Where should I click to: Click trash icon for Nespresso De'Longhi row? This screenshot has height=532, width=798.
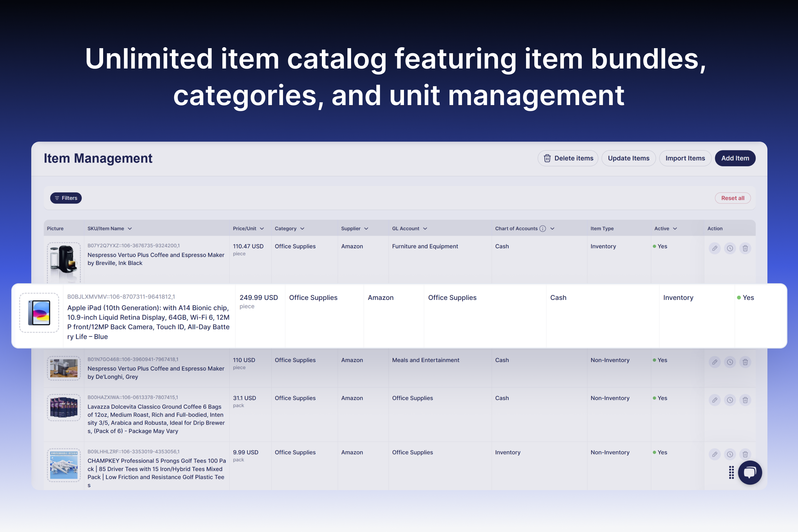tap(745, 362)
